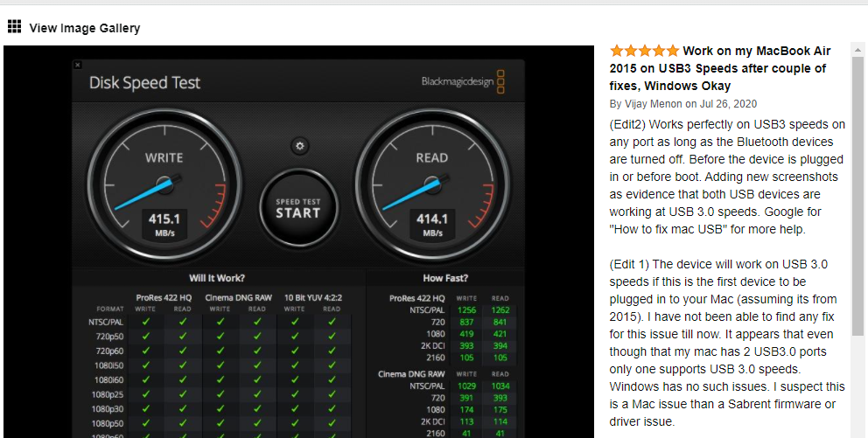Click the Blackmagicdesign logo
Viewport: 868px width, 438px height.
coord(463,81)
